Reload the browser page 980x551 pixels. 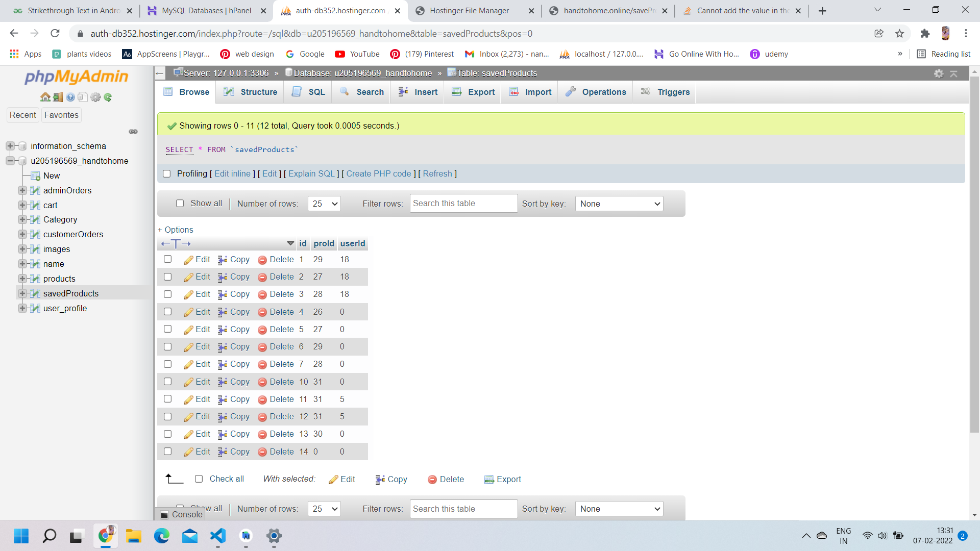point(55,34)
